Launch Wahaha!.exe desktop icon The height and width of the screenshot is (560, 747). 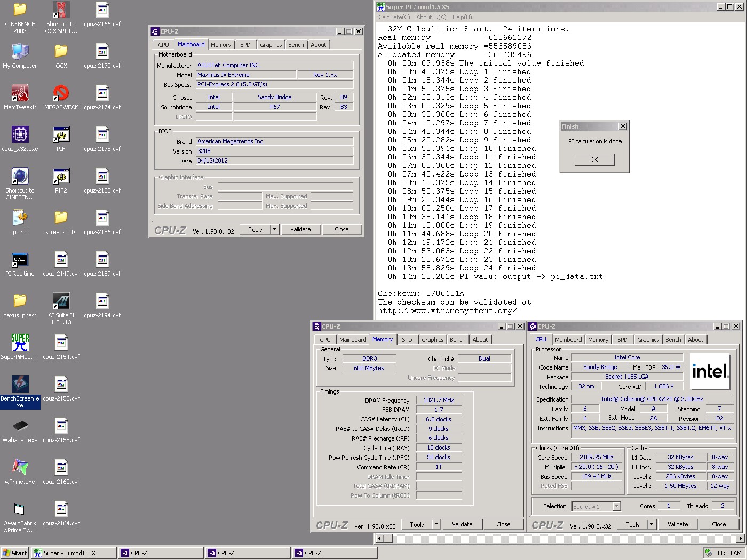pos(20,426)
